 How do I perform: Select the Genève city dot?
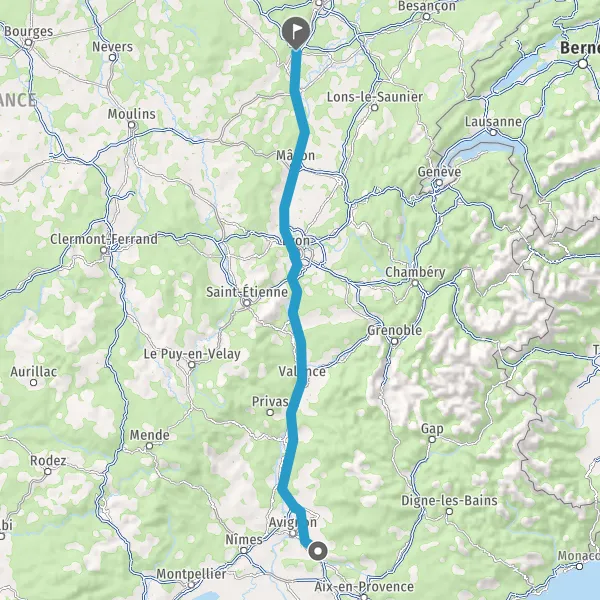[x=439, y=183]
